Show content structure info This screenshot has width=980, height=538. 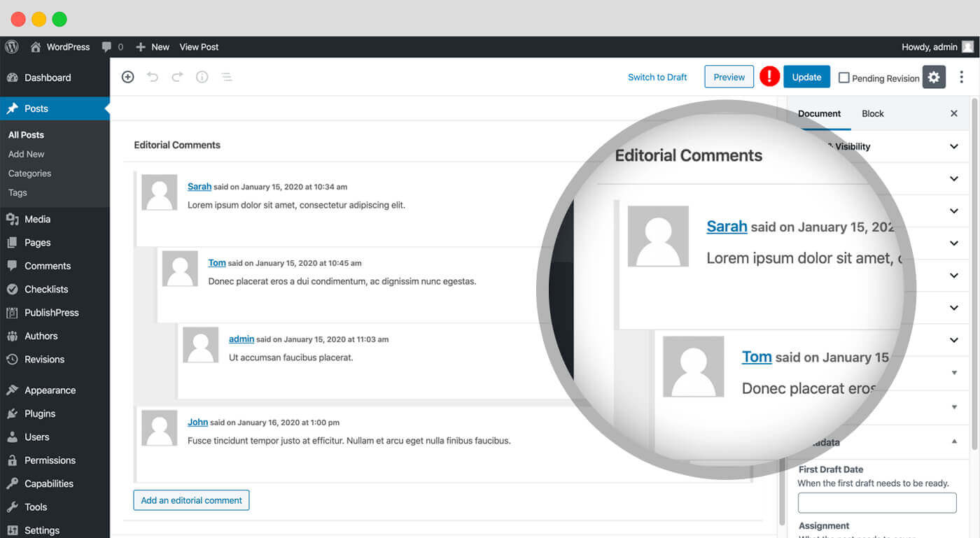[202, 77]
